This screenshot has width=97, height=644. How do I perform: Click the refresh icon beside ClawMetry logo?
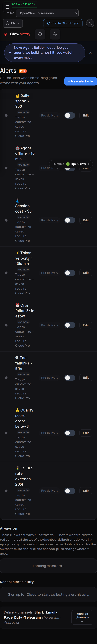coord(40,34)
